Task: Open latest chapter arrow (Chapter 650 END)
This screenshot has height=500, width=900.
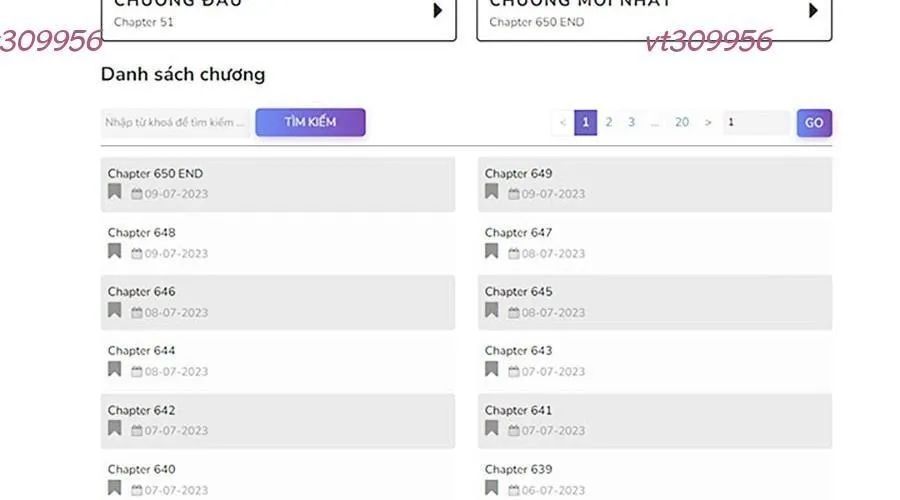Action: [x=813, y=11]
